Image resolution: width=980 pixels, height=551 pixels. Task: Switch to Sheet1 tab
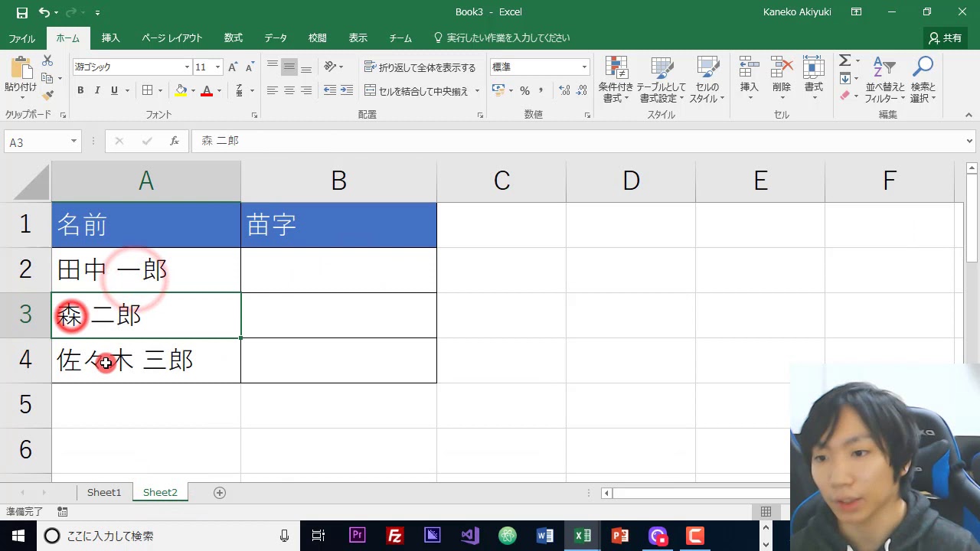coord(104,493)
